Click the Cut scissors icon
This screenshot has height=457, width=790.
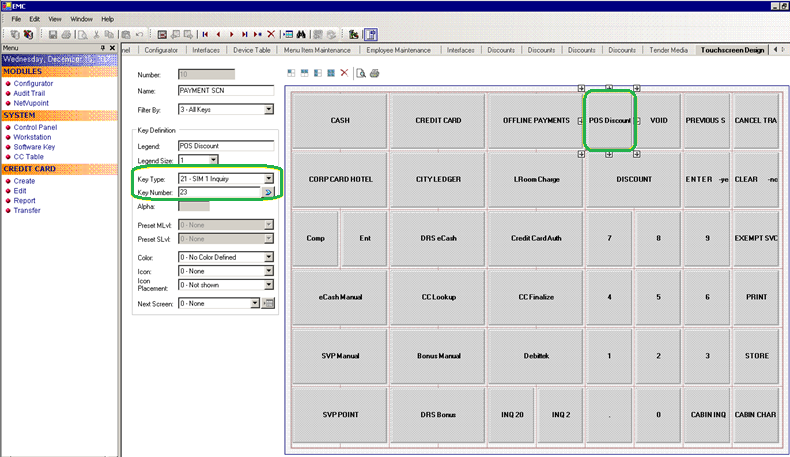tap(96, 34)
